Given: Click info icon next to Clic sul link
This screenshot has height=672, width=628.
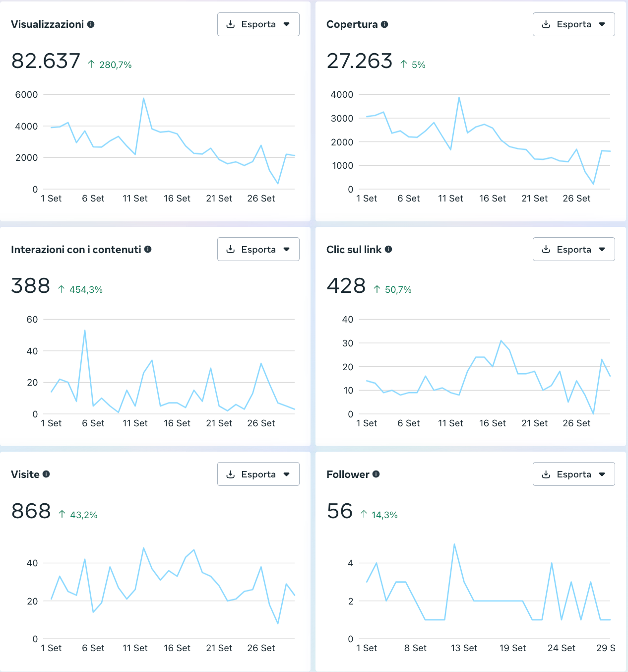Looking at the screenshot, I should point(388,249).
